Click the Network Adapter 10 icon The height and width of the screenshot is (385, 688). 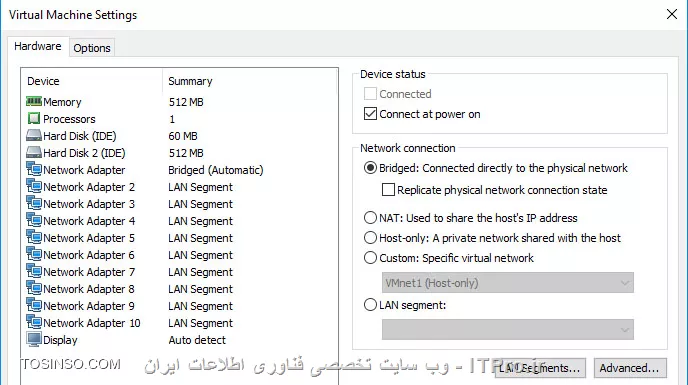tap(34, 323)
